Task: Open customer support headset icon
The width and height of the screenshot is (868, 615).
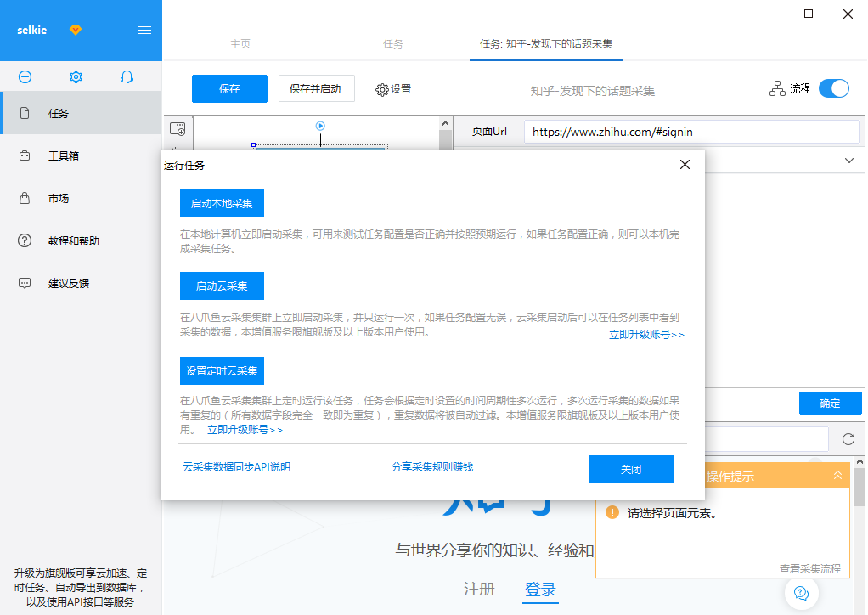Action: [127, 77]
